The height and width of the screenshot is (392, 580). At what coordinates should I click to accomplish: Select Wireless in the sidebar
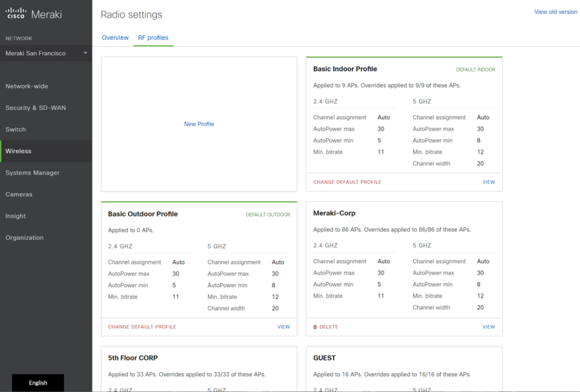19,151
